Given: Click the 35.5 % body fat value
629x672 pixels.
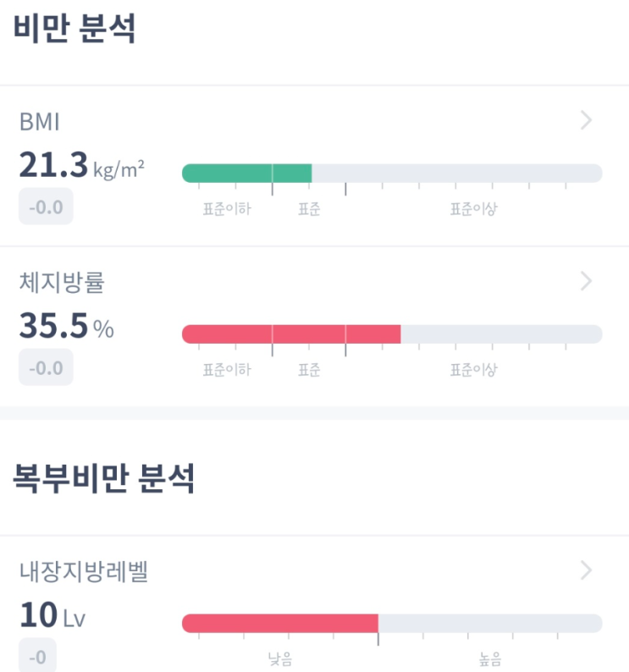Looking at the screenshot, I should 66,327.
